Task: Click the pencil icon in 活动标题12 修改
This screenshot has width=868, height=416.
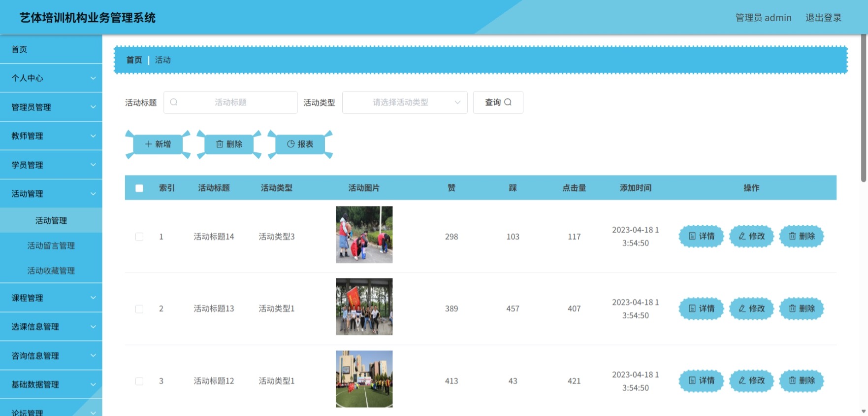Action: pyautogui.click(x=742, y=381)
